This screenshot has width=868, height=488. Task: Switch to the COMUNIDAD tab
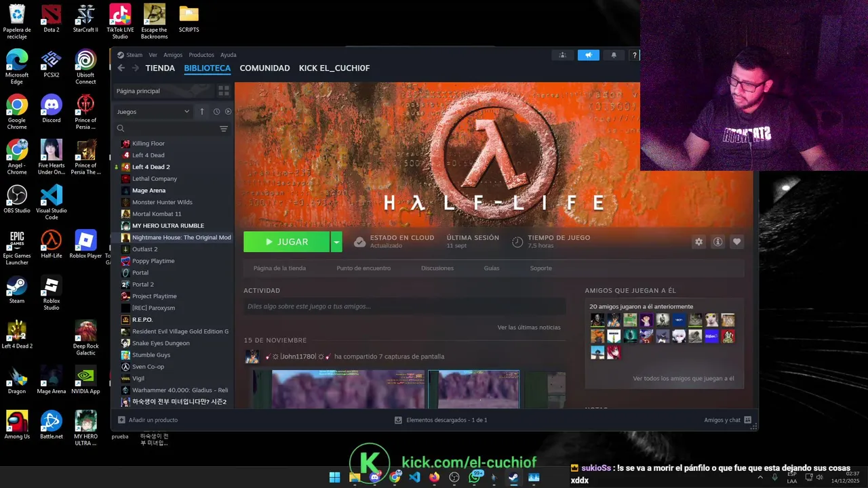[x=264, y=68]
